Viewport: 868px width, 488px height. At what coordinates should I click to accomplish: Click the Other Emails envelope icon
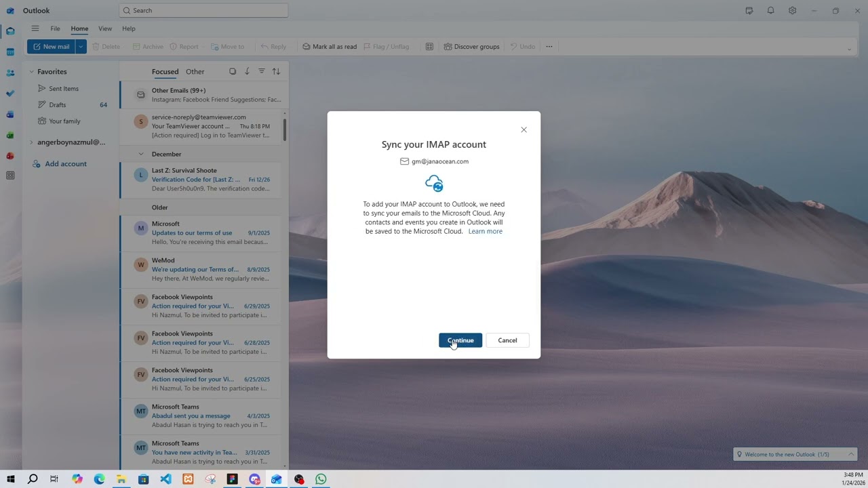[140, 95]
